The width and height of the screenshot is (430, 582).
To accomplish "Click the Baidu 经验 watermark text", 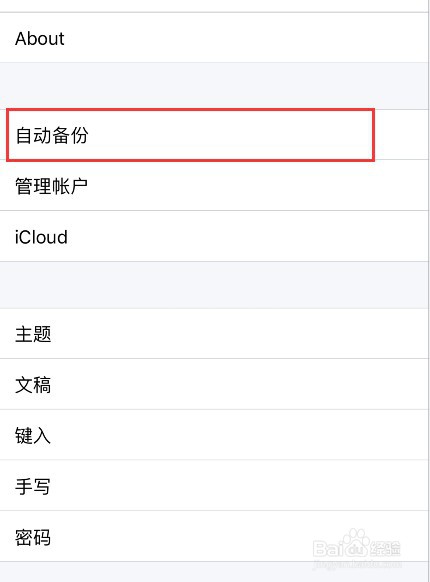I will tap(385, 548).
